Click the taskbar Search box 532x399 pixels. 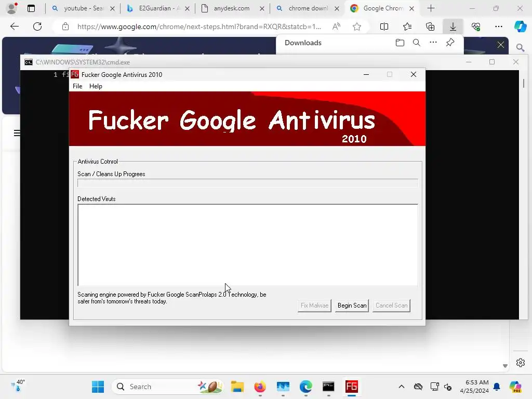coord(168,387)
